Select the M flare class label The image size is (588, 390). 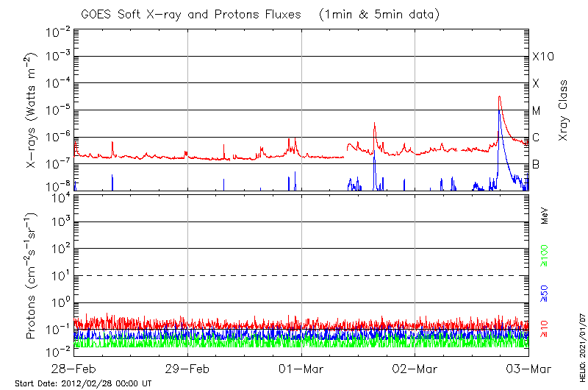click(537, 110)
